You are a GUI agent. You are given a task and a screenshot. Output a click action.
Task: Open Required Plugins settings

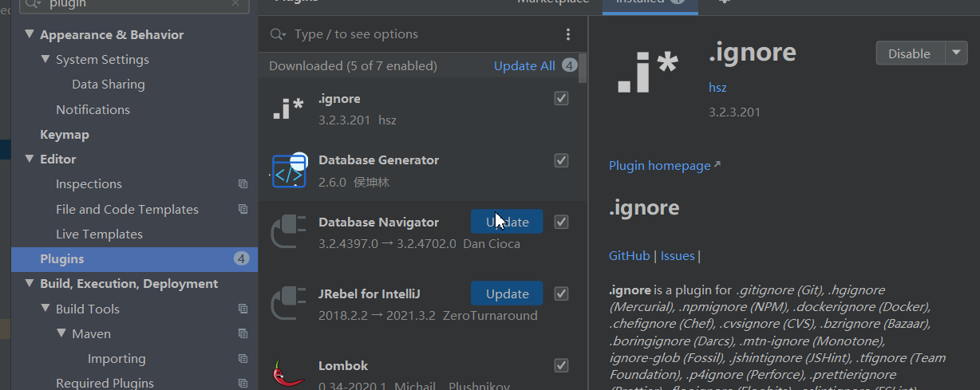(x=105, y=384)
